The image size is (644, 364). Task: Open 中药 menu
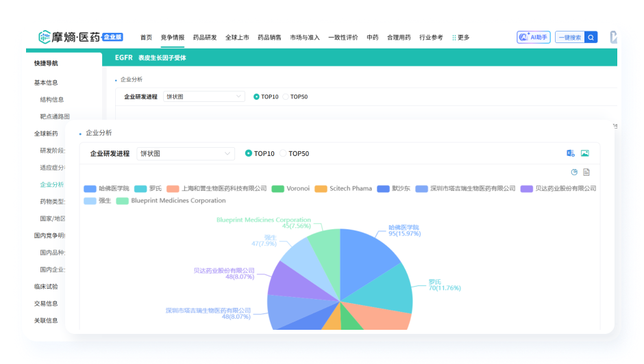pyautogui.click(x=373, y=38)
